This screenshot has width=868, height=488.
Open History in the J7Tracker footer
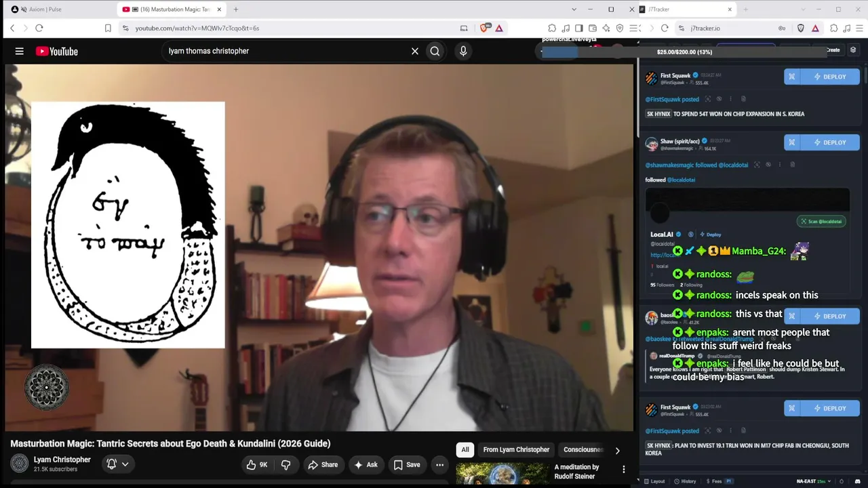[x=685, y=481]
